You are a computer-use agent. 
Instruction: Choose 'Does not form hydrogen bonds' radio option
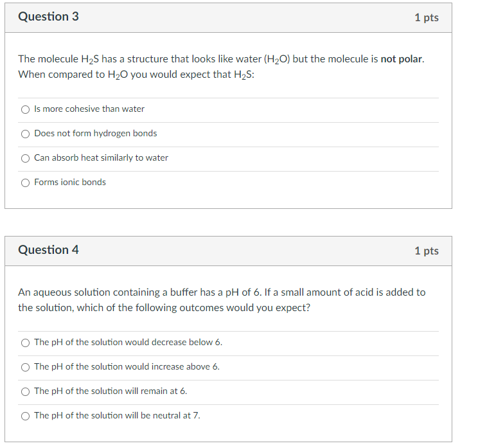(25, 134)
